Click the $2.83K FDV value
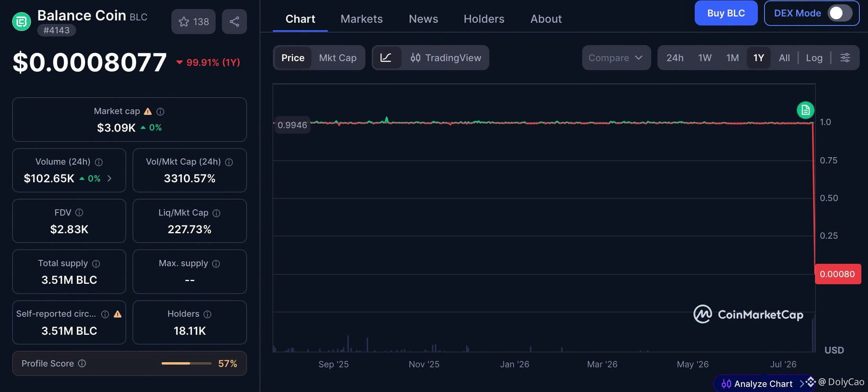 click(69, 229)
